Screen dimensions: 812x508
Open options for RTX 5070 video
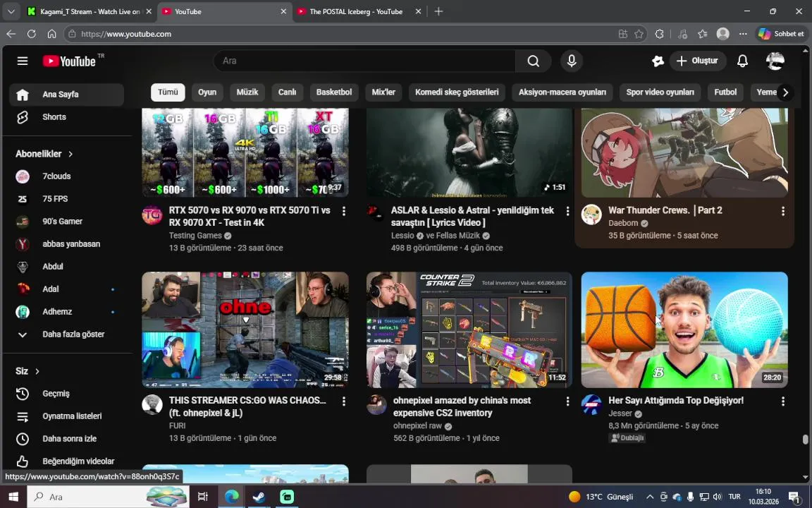tap(344, 211)
